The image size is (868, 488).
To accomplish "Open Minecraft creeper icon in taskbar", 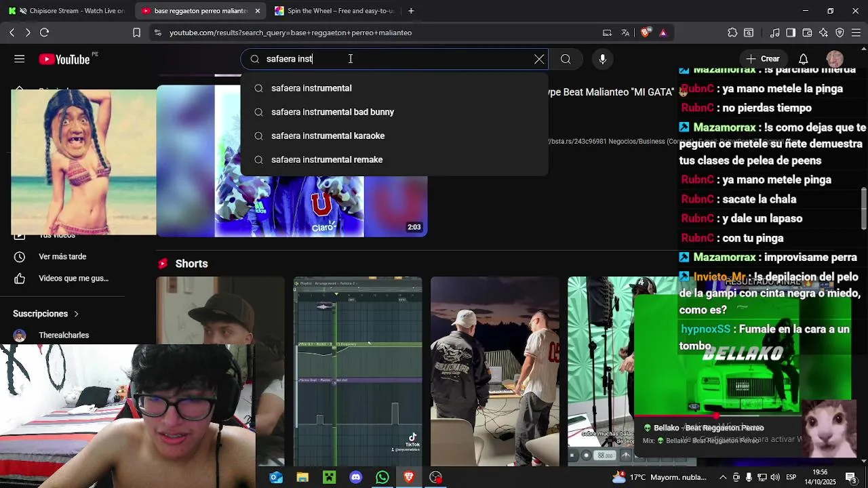I will pyautogui.click(x=329, y=478).
